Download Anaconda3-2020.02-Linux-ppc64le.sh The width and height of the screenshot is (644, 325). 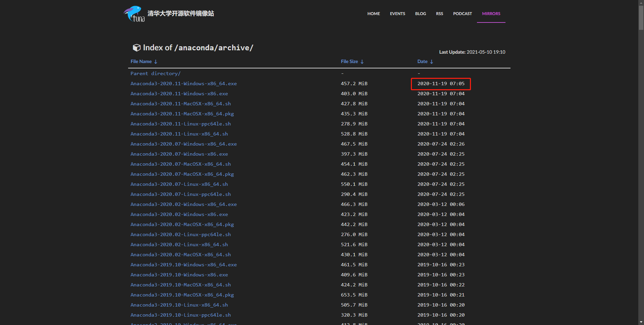(x=180, y=234)
